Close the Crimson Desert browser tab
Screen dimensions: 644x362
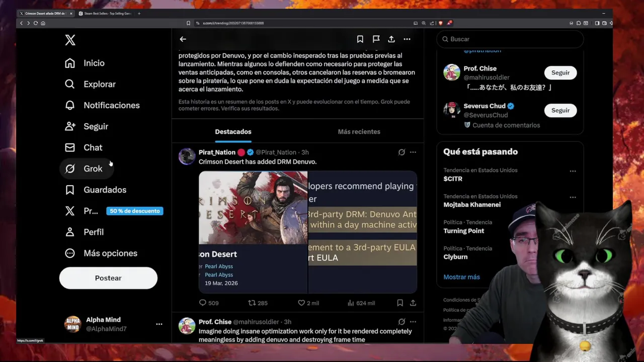71,14
